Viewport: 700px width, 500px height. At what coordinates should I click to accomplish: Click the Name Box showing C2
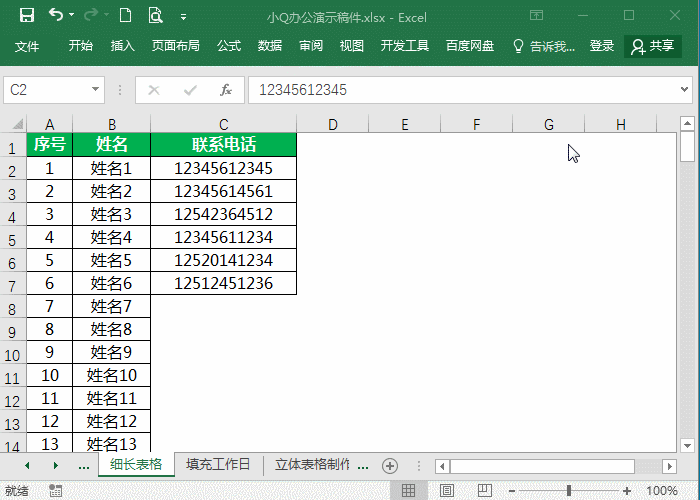tap(48, 90)
